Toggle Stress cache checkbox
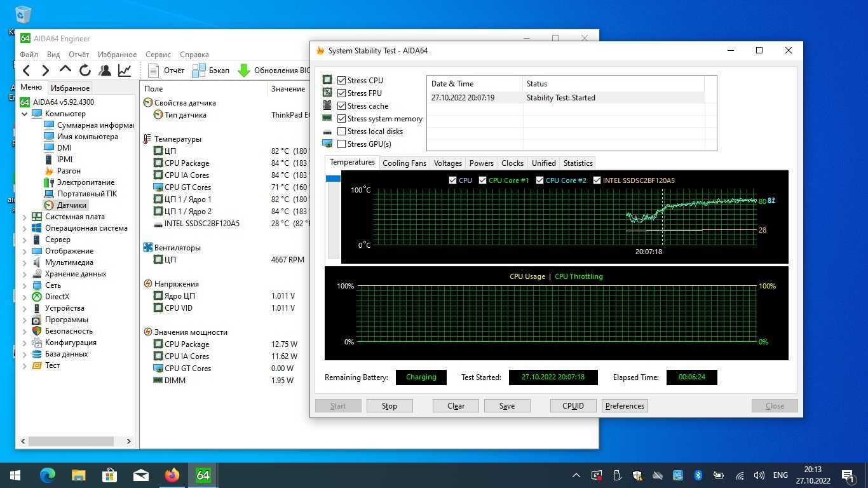The width and height of the screenshot is (868, 488). click(342, 105)
